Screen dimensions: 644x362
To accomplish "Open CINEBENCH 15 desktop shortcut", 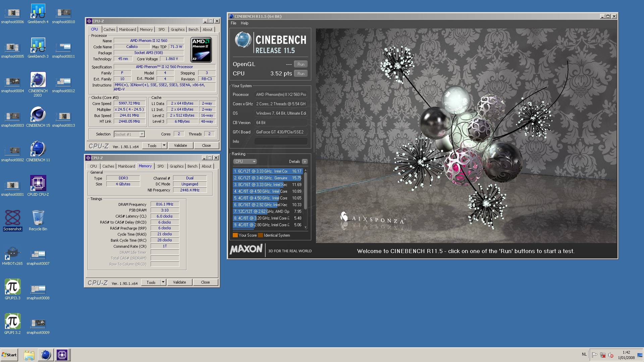I will [x=38, y=117].
